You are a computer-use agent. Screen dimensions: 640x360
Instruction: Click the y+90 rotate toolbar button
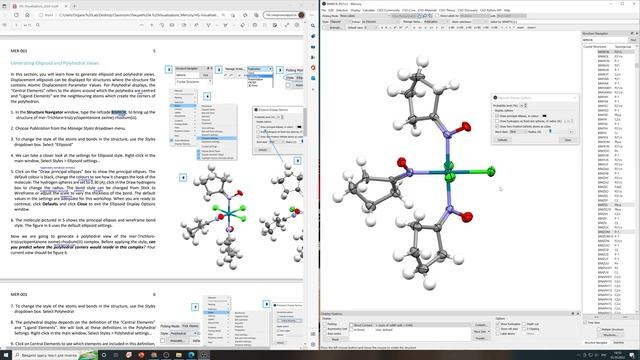click(x=477, y=27)
